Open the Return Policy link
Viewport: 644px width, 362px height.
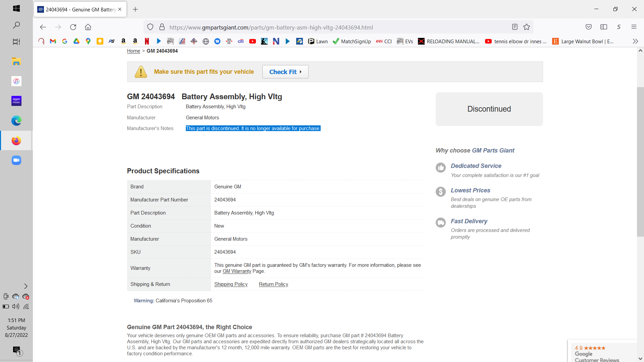[x=273, y=284]
